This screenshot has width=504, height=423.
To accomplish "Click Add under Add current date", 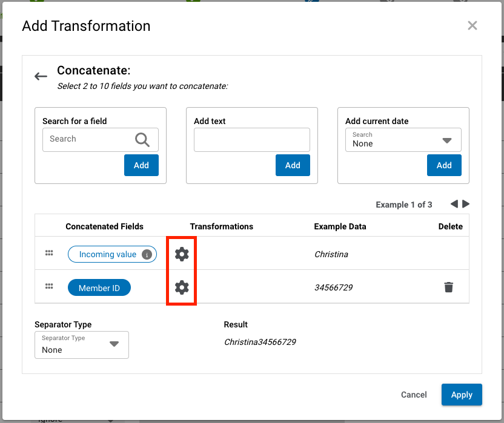I will (444, 165).
